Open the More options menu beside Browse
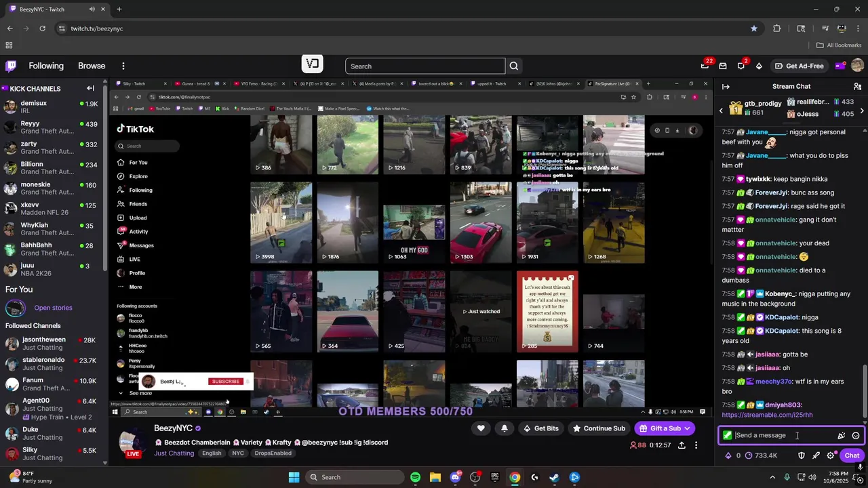Screen dimensions: 868x488 click(123, 66)
